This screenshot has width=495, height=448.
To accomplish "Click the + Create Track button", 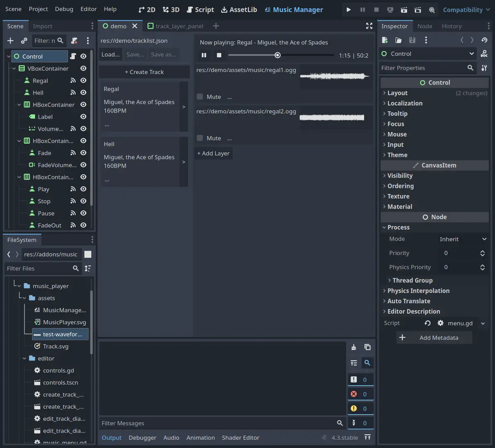I will (144, 72).
